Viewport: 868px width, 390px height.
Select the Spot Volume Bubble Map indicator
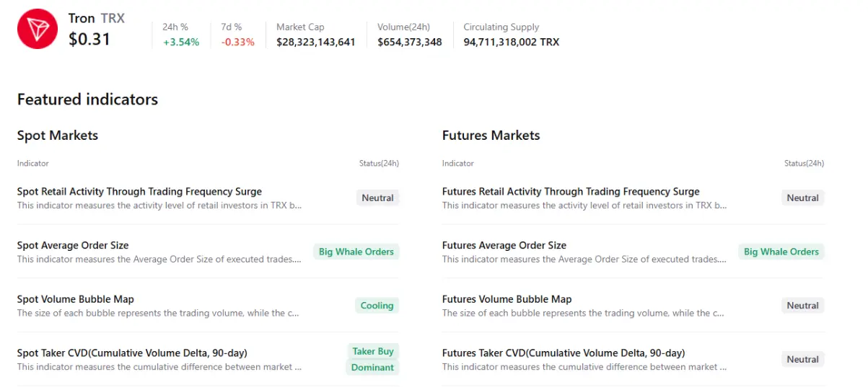[x=76, y=299]
